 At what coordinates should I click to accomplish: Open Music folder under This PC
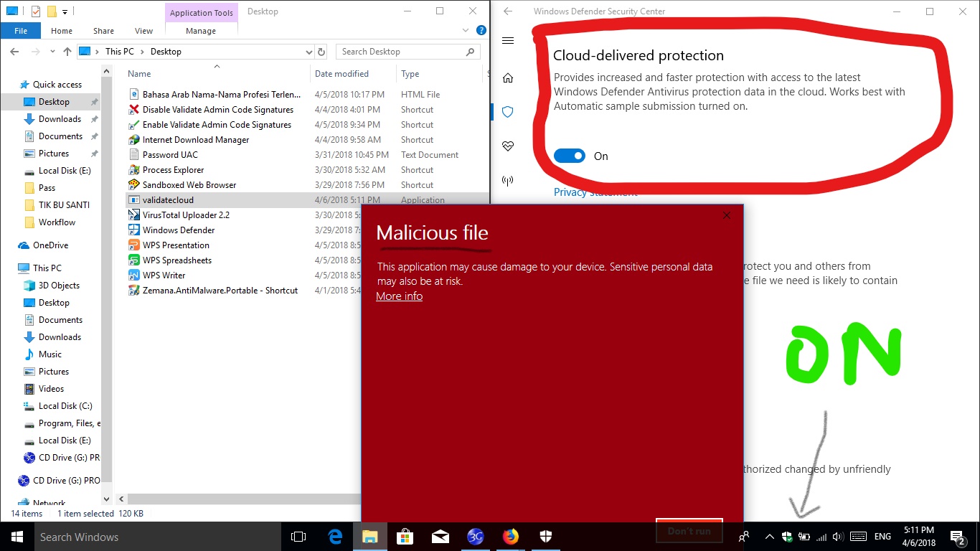point(50,354)
